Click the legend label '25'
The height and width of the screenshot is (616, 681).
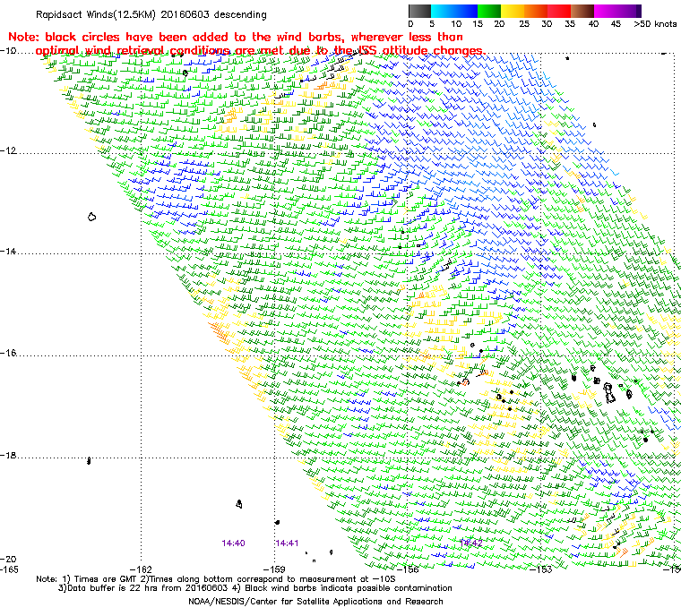(524, 24)
